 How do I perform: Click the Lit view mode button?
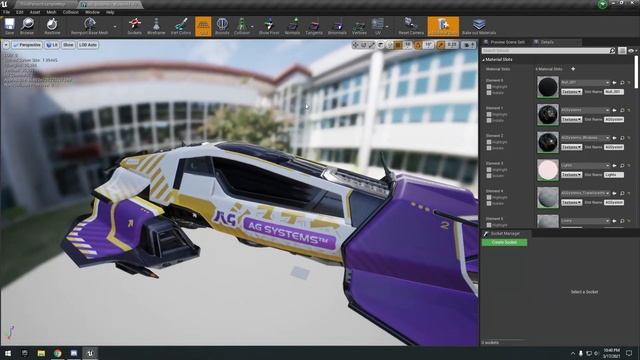click(x=52, y=45)
